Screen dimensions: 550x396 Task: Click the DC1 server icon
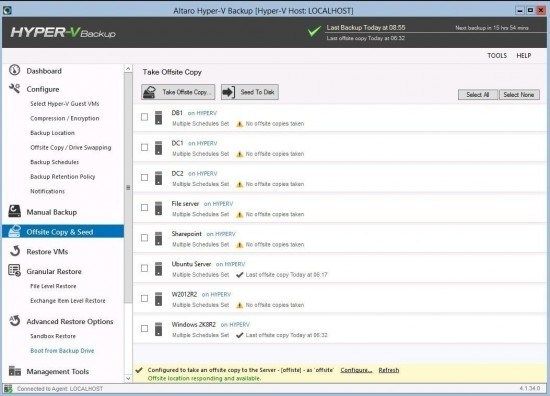click(x=159, y=148)
